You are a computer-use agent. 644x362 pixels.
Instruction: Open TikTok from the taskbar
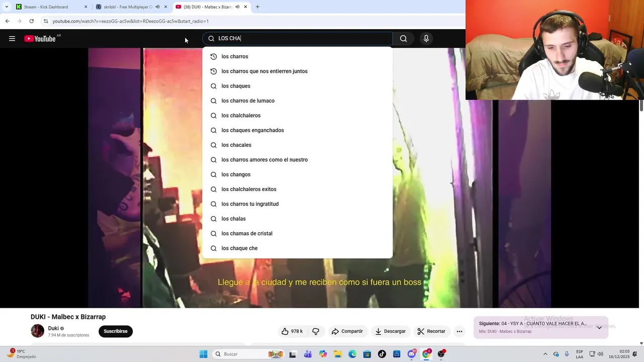click(382, 354)
